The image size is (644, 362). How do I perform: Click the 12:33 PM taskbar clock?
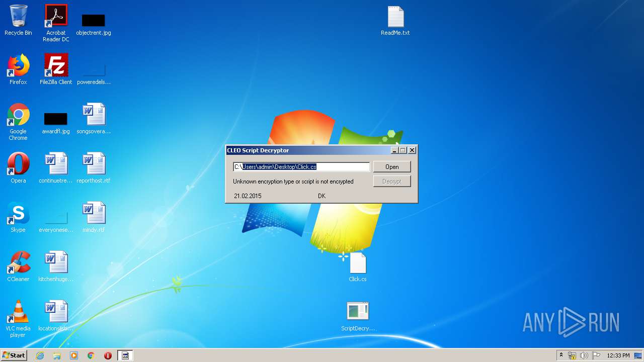(618, 355)
